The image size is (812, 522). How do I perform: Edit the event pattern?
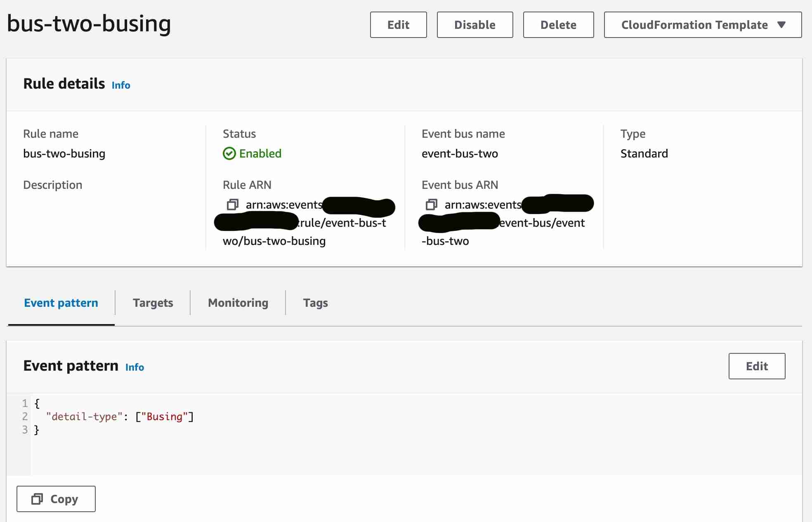757,366
